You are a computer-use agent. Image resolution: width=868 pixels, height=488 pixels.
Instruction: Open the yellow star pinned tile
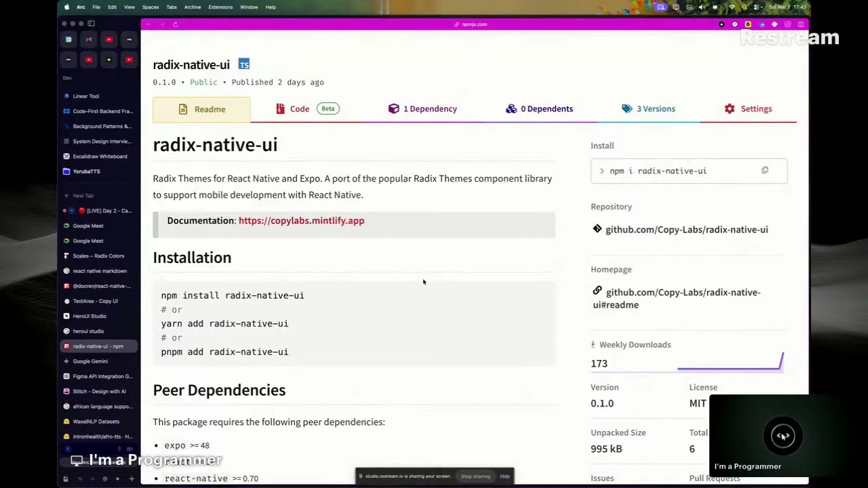click(x=108, y=60)
